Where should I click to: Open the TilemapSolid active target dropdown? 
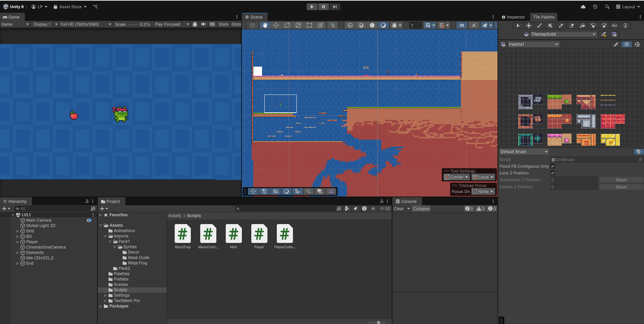pos(563,34)
